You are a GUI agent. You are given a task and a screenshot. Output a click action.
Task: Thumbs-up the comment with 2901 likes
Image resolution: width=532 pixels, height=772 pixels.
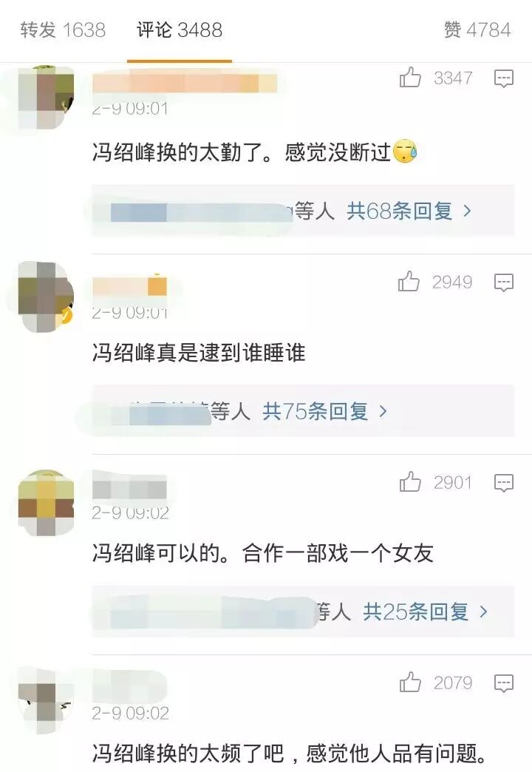click(x=410, y=482)
